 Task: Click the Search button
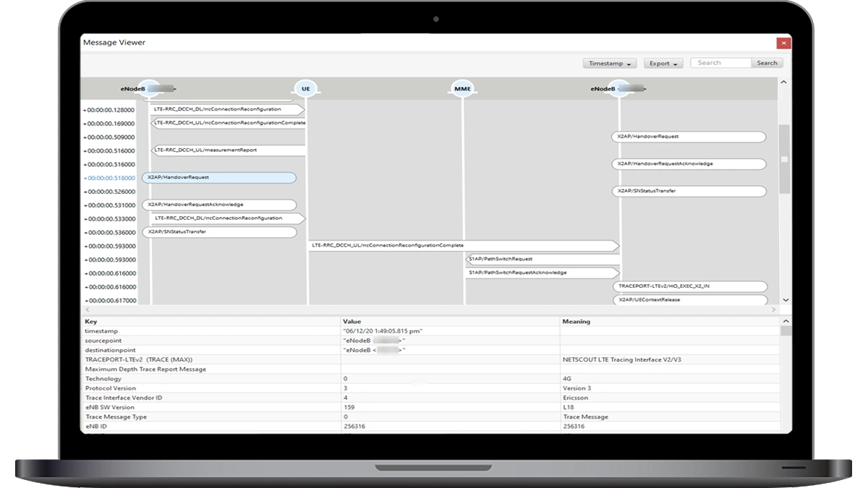tap(767, 63)
